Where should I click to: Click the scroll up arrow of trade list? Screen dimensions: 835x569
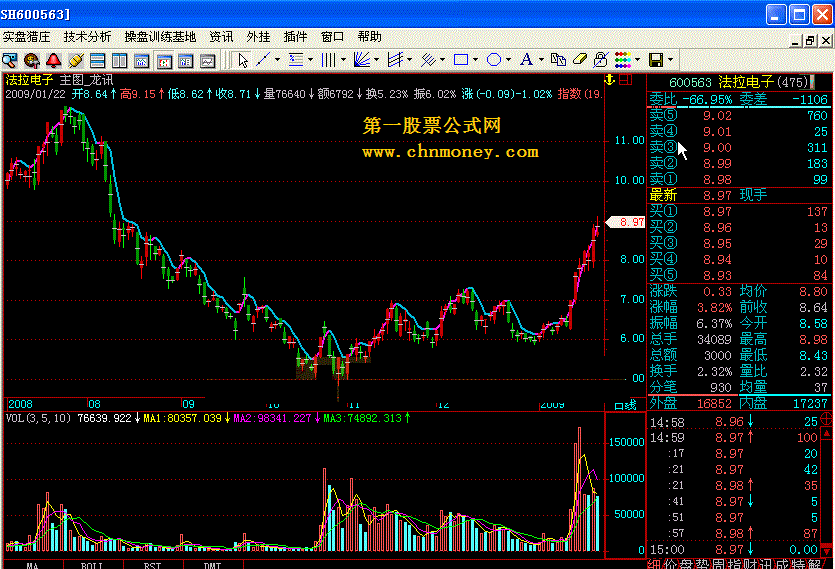tap(826, 433)
